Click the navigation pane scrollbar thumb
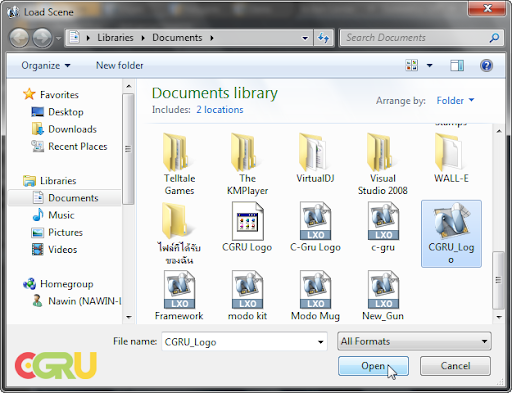This screenshot has width=512, height=393. 128,149
